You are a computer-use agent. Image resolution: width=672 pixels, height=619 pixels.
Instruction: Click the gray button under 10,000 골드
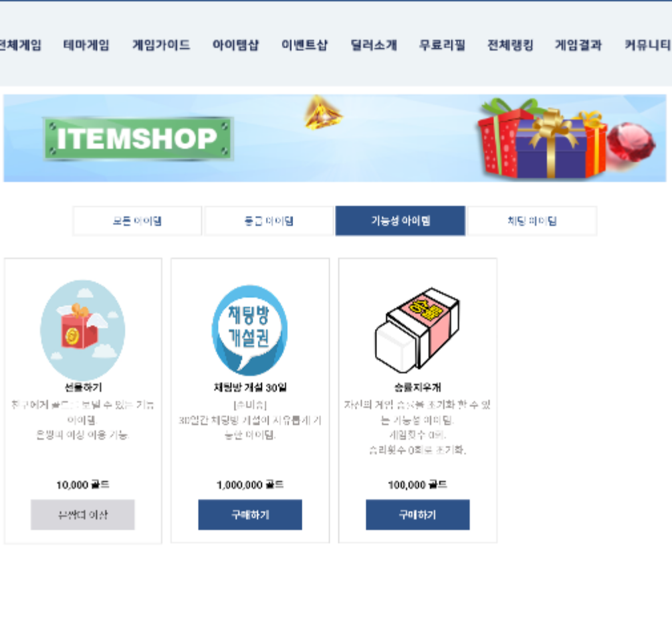point(82,515)
